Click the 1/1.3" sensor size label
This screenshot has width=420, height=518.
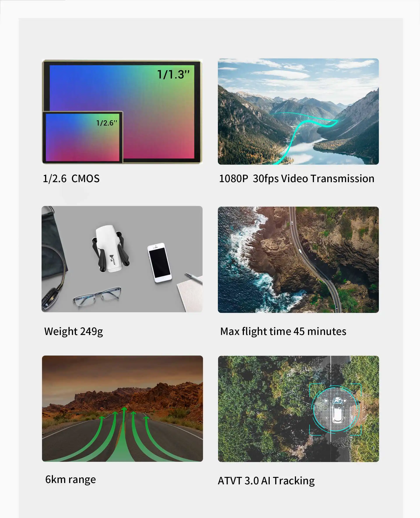pos(173,74)
